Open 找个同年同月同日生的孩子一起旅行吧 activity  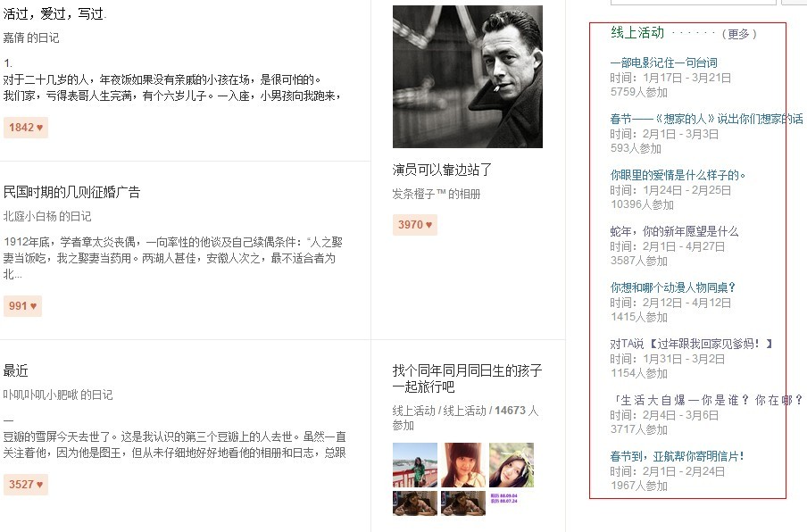(x=467, y=378)
